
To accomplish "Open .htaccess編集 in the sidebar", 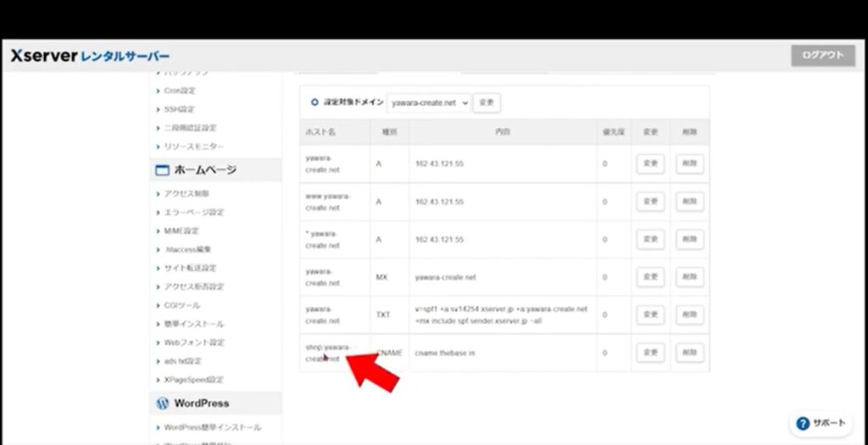I will 187,249.
